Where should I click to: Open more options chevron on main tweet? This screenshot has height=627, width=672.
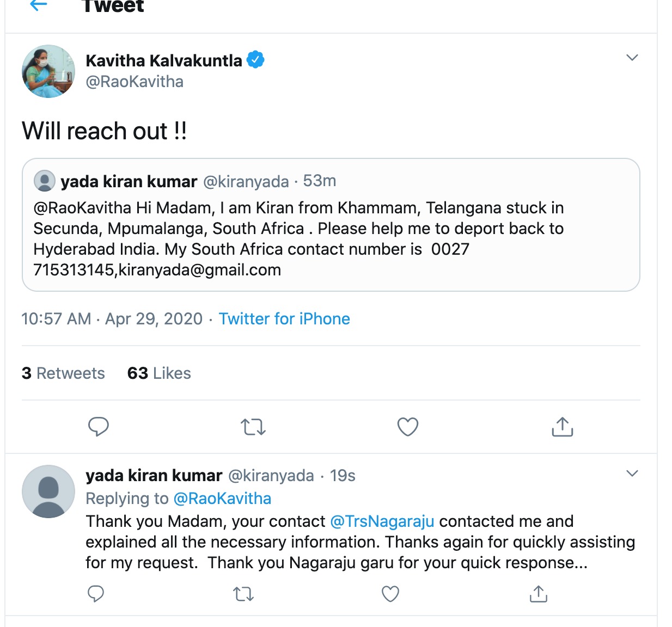tap(632, 57)
